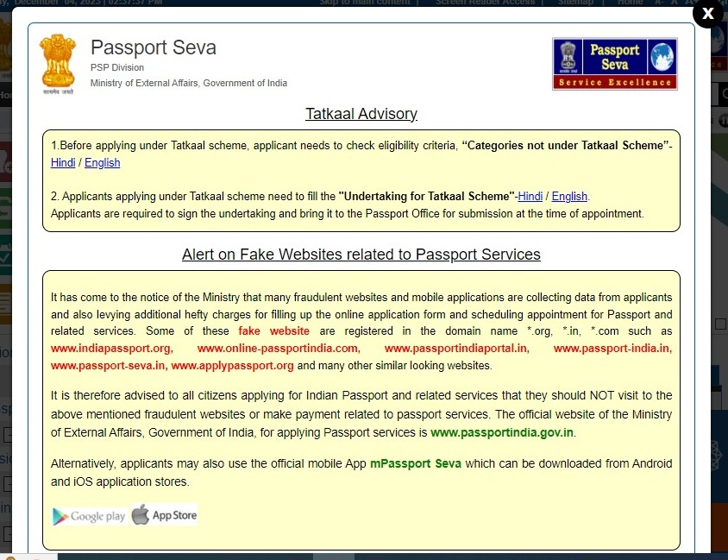Click the globe image in Passport Seva banner

(x=662, y=56)
